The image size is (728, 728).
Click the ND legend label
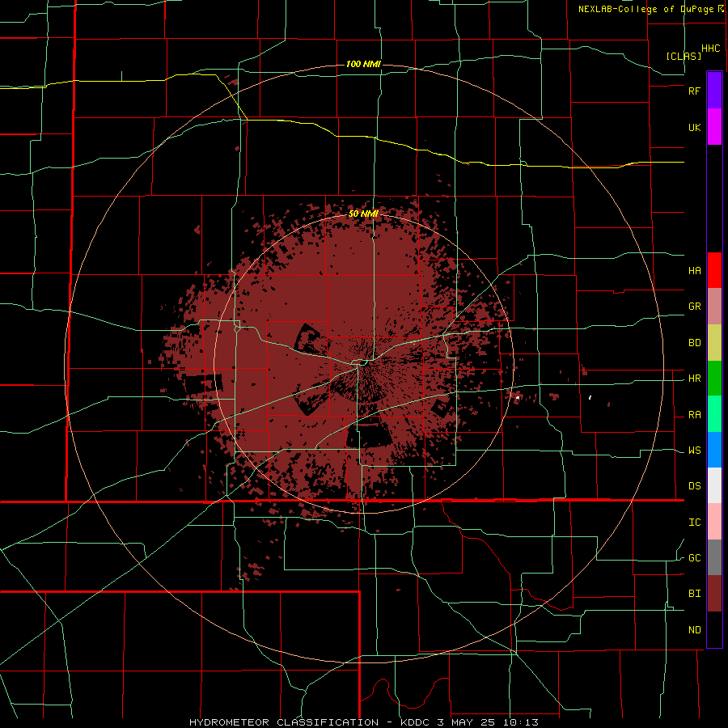coord(695,630)
